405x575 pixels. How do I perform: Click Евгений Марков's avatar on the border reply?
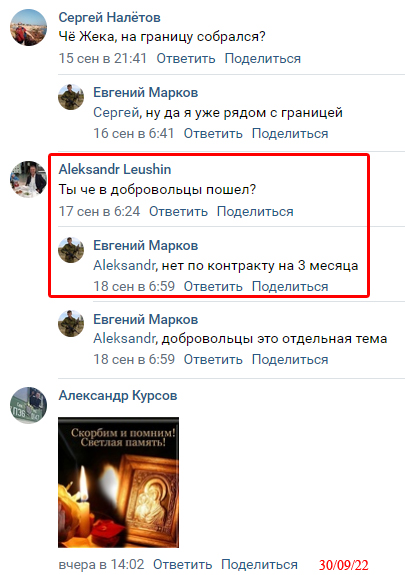point(71,97)
